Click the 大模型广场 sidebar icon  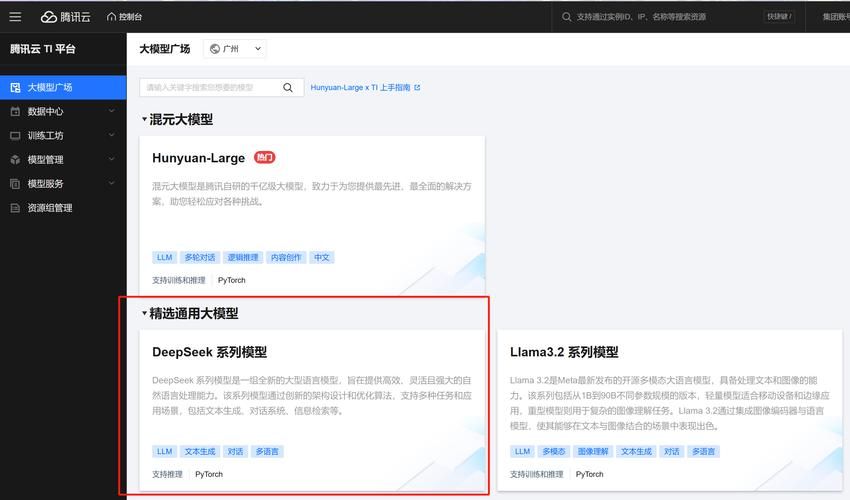(x=15, y=87)
